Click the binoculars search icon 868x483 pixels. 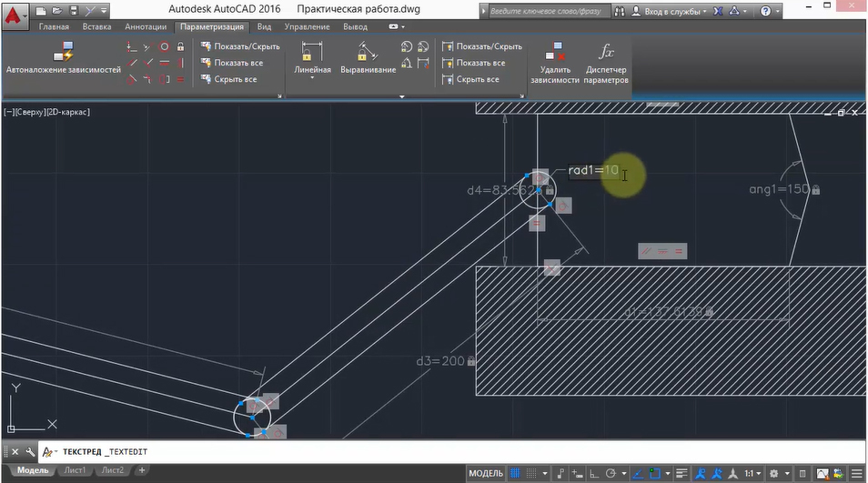click(620, 11)
